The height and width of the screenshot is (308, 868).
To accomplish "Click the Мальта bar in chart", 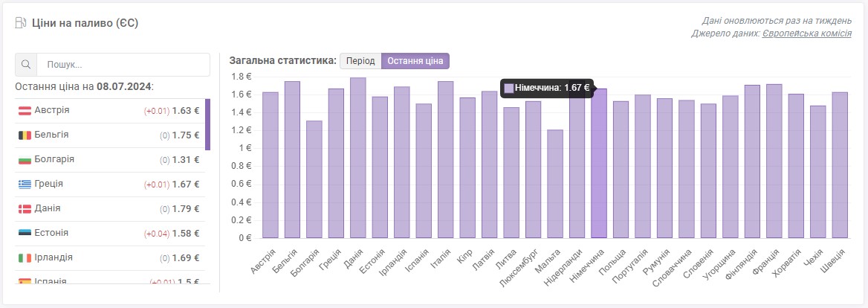I will point(555,184).
